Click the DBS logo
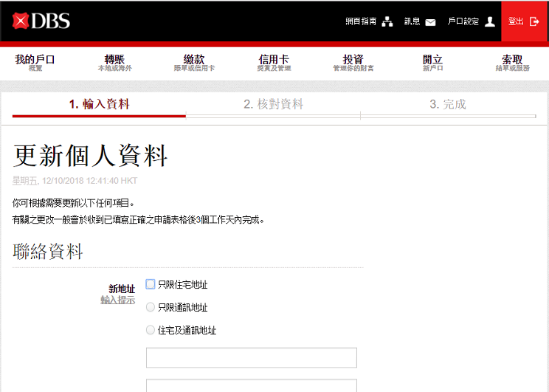549x392 pixels. (x=41, y=21)
